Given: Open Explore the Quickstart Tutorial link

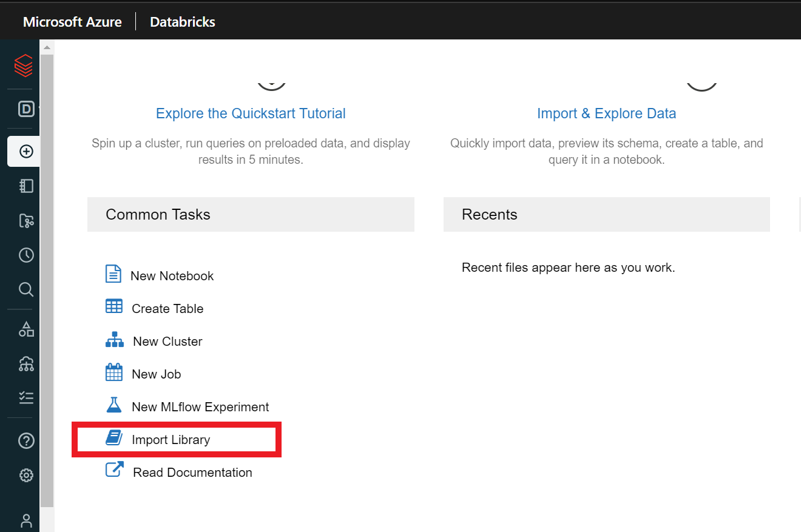Looking at the screenshot, I should point(251,113).
